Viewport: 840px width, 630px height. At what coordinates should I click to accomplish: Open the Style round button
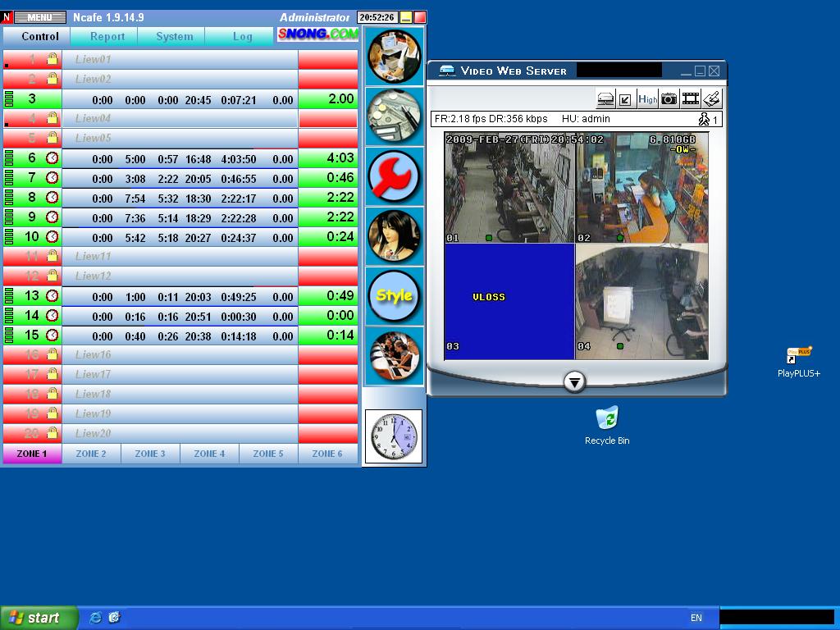pyautogui.click(x=395, y=295)
